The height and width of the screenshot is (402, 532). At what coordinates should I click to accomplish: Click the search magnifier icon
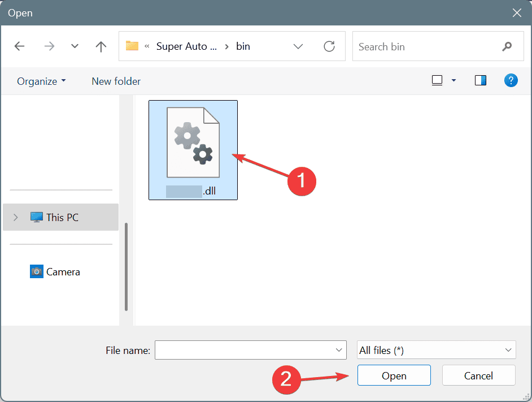tap(507, 46)
